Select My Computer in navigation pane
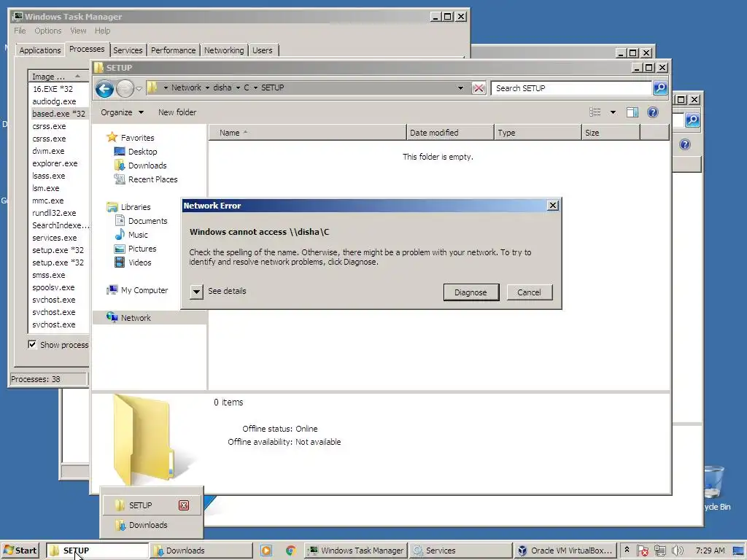Screen dimensions: 747x560 coord(144,290)
